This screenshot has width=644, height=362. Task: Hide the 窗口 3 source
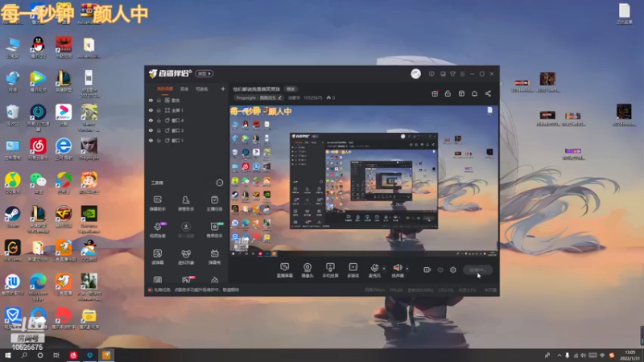click(151, 130)
